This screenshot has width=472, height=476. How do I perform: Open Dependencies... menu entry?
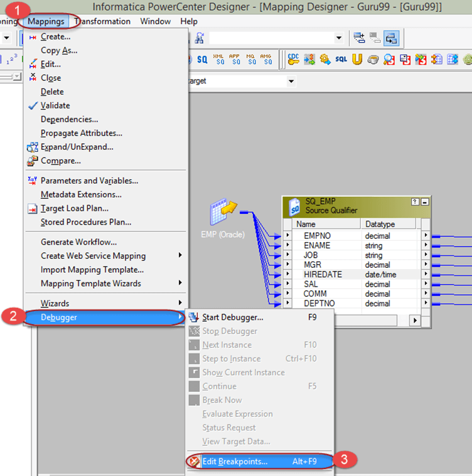click(105, 119)
